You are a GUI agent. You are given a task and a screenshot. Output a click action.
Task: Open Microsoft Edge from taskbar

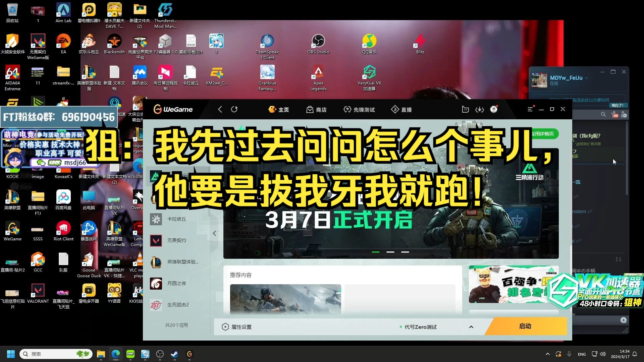click(116, 354)
